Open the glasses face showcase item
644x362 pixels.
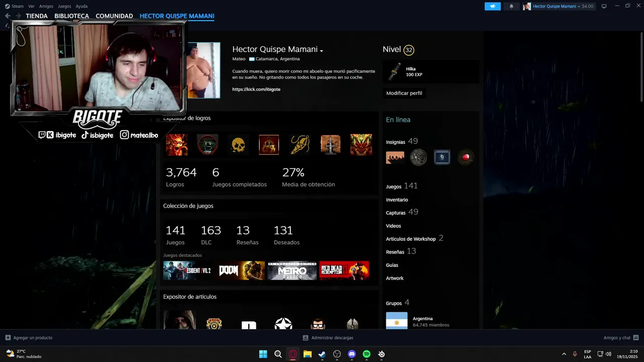pos(318,323)
